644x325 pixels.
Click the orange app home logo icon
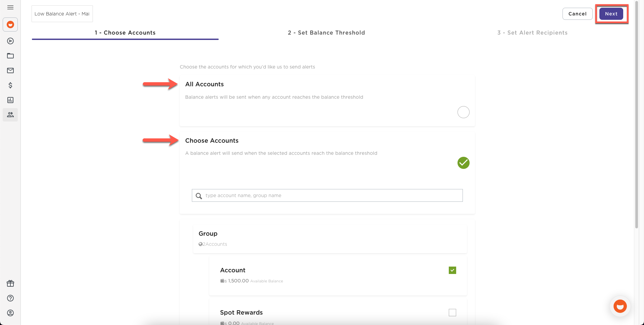tap(10, 25)
